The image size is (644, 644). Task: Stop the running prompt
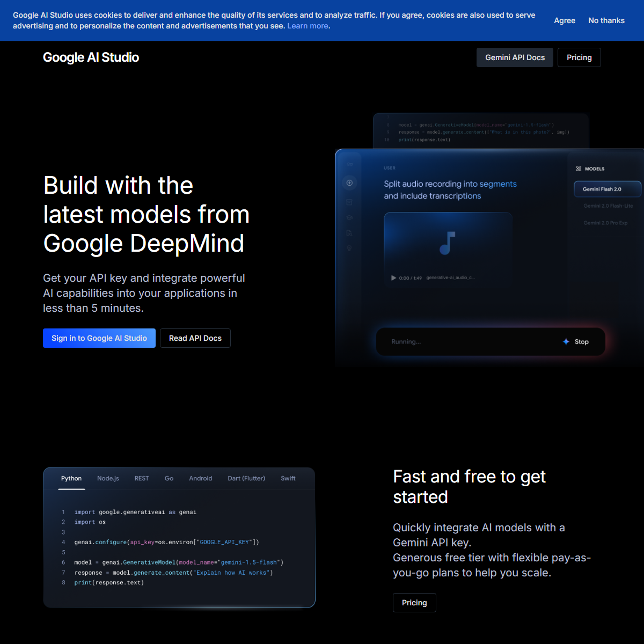582,342
